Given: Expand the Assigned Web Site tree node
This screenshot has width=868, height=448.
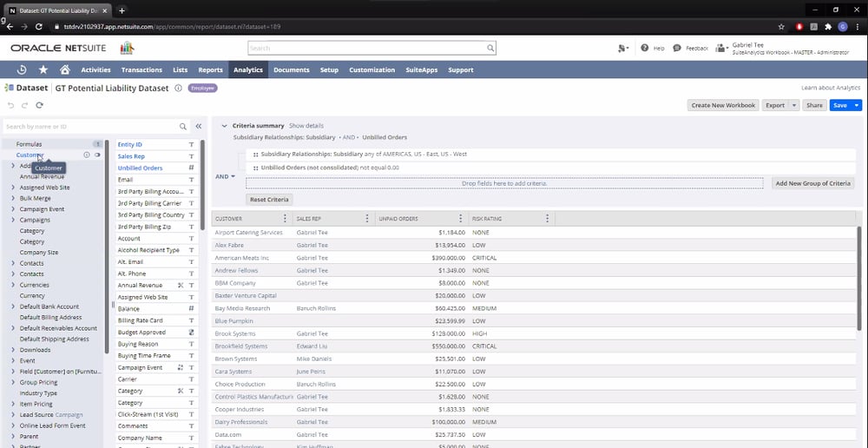Looking at the screenshot, I should (x=13, y=188).
